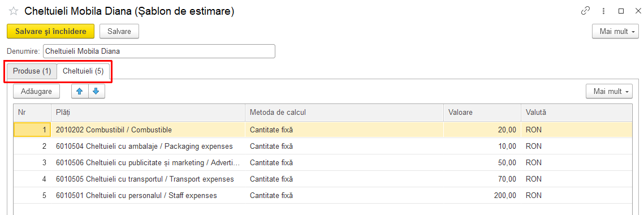Open the three-dot options menu

[x=604, y=11]
